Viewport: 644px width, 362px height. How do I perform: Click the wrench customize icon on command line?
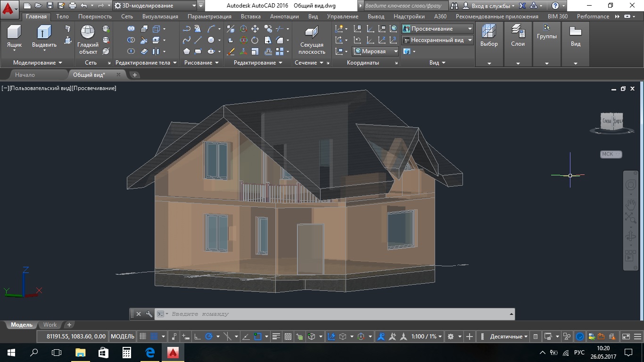click(149, 314)
